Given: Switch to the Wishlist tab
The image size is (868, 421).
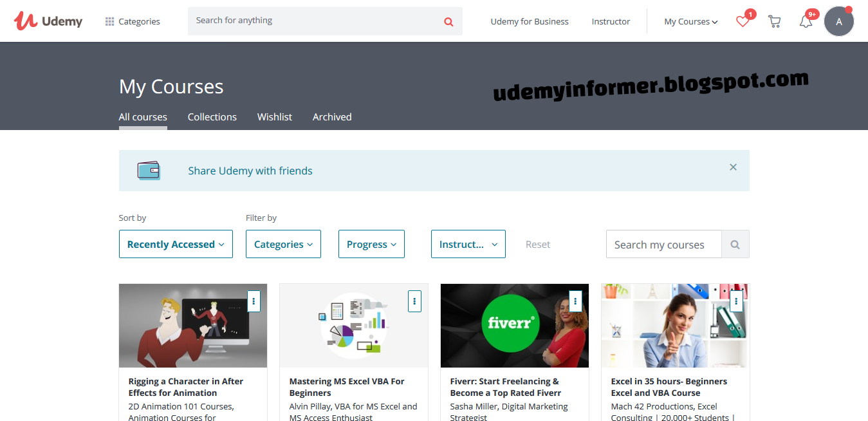Looking at the screenshot, I should click(274, 117).
